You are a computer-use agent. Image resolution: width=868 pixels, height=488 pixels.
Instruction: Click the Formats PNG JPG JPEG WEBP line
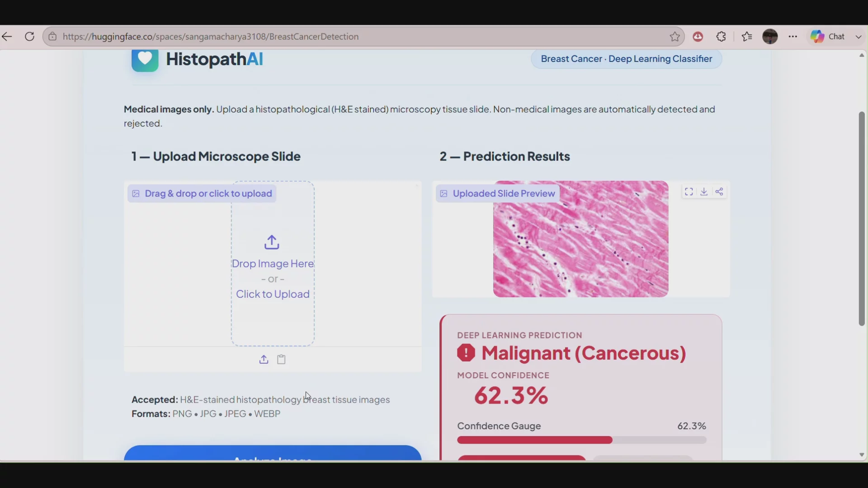point(206,414)
